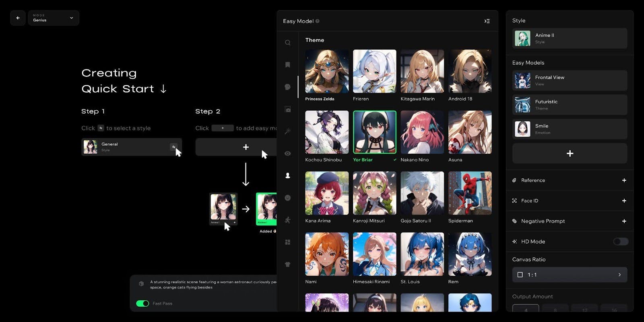Expand the Face ID section
This screenshot has height=322, width=644.
(624, 200)
